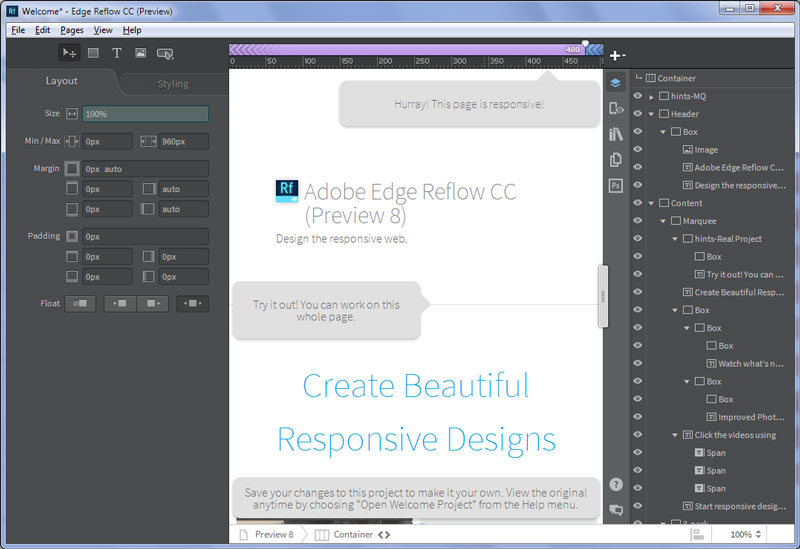This screenshot has width=800, height=549.
Task: Add a media query breakpoint with plus button
Action: point(614,56)
